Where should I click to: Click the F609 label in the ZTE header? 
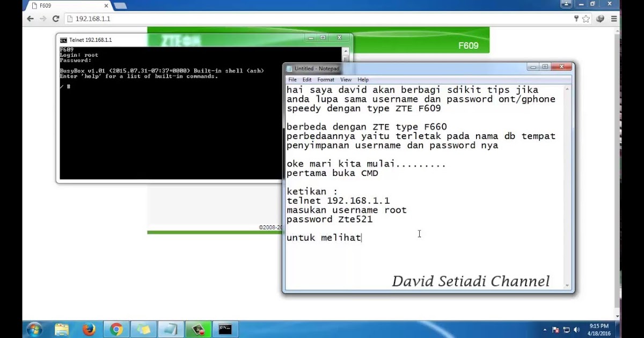[468, 46]
